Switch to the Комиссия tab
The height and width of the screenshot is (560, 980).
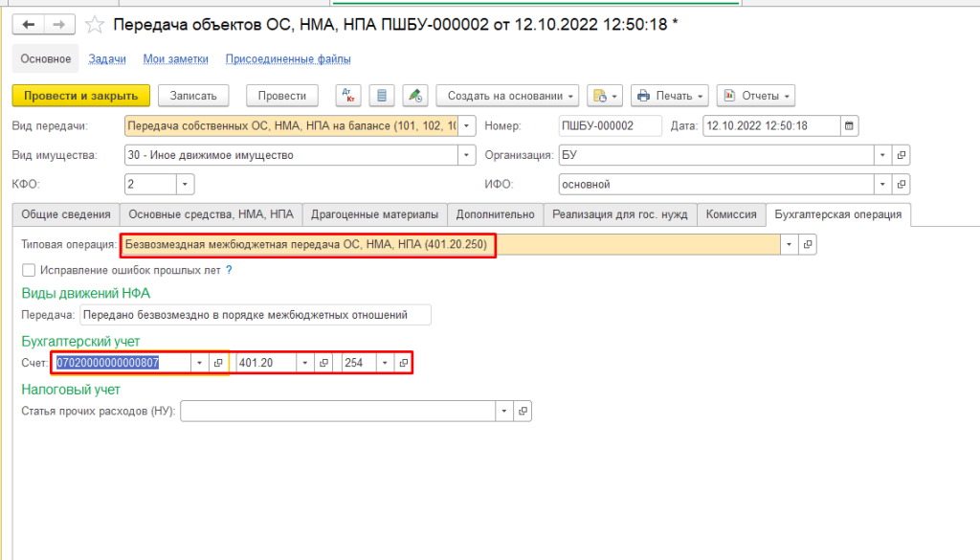[731, 214]
